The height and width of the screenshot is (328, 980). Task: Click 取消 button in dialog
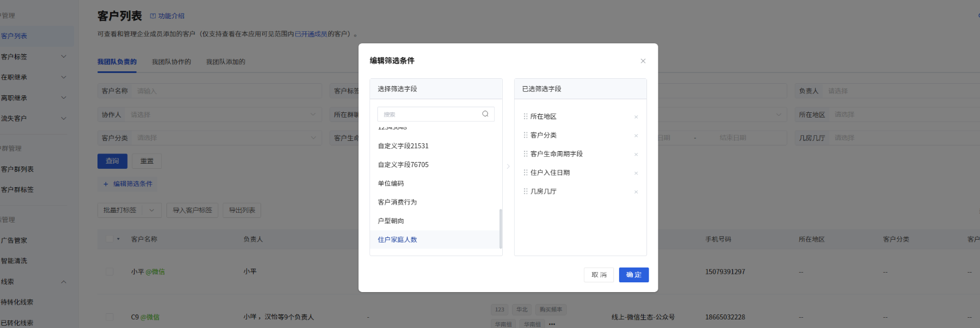point(599,275)
